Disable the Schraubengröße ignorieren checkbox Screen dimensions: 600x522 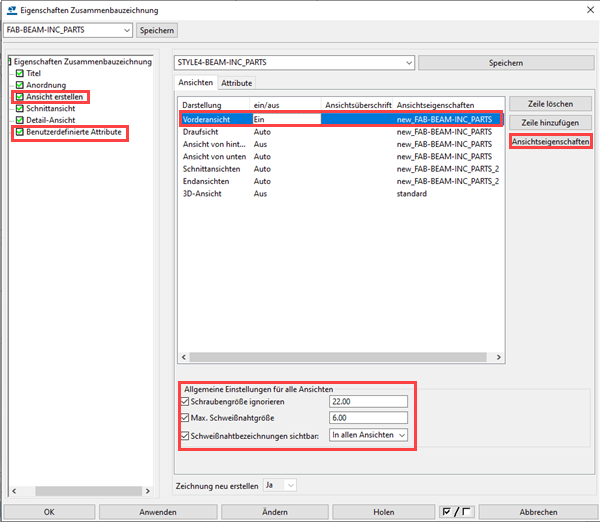point(184,402)
